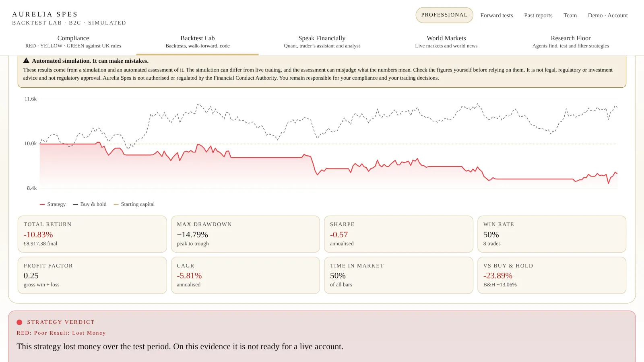Click the 'B&H +13.06%' caption
This screenshot has height=362, width=644.
(x=500, y=285)
